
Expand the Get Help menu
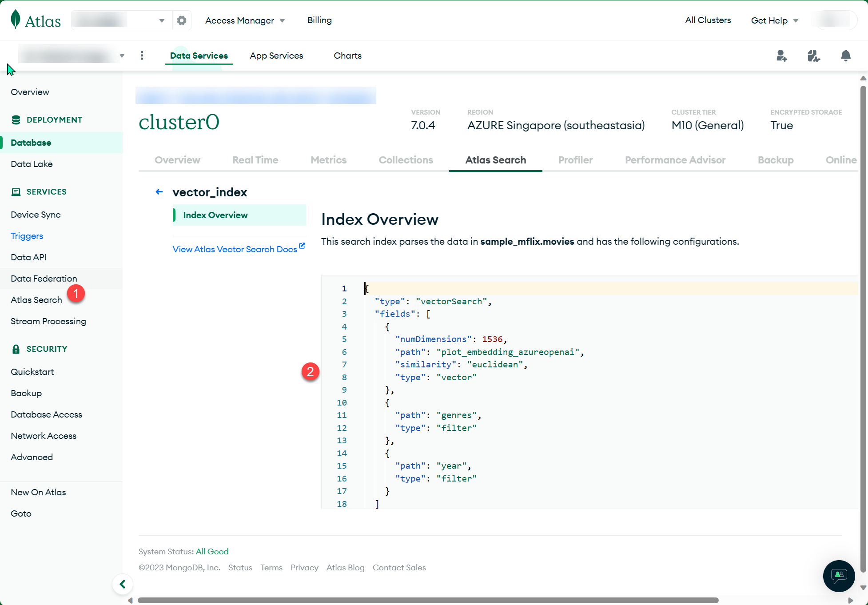[774, 20]
